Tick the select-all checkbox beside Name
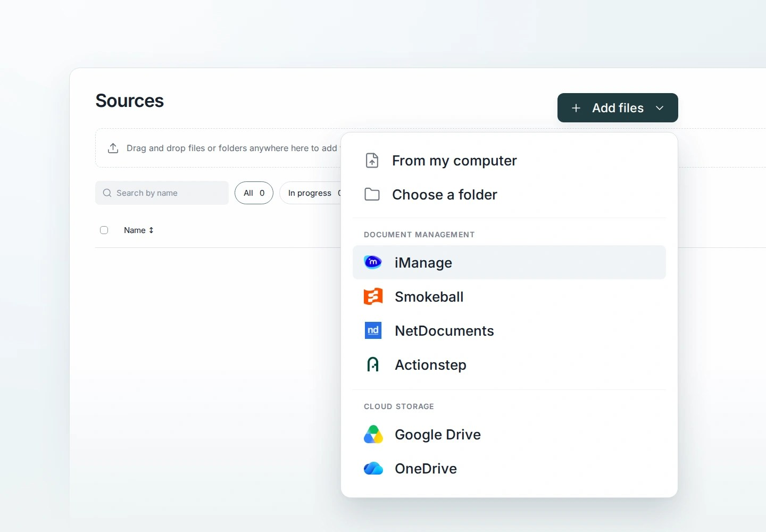This screenshot has width=766, height=532. pos(104,230)
